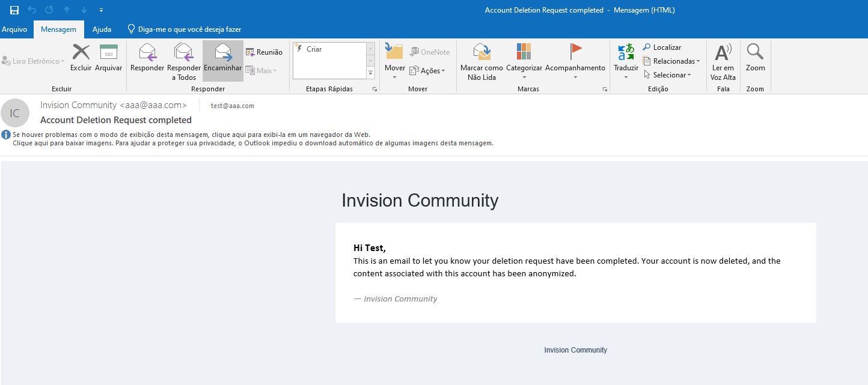The height and width of the screenshot is (385, 868).
Task: Open the Mover folder dropdown
Action: [x=395, y=77]
